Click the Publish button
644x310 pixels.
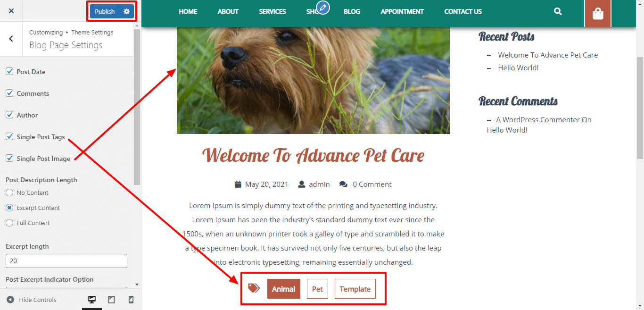coord(105,11)
